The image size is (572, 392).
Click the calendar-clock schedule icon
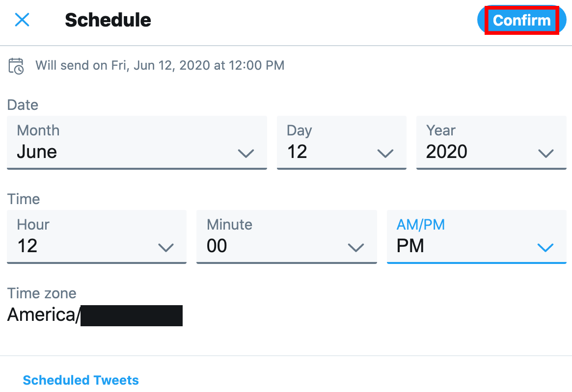[15, 65]
